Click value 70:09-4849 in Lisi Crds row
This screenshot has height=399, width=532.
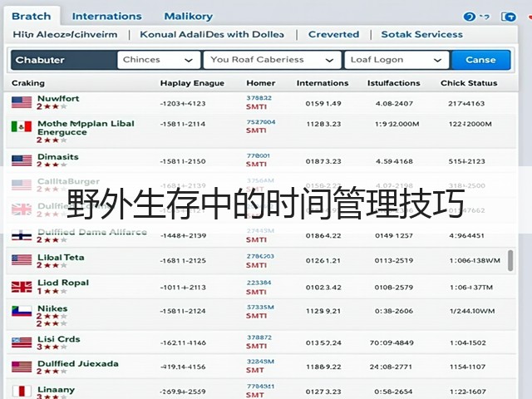click(392, 343)
